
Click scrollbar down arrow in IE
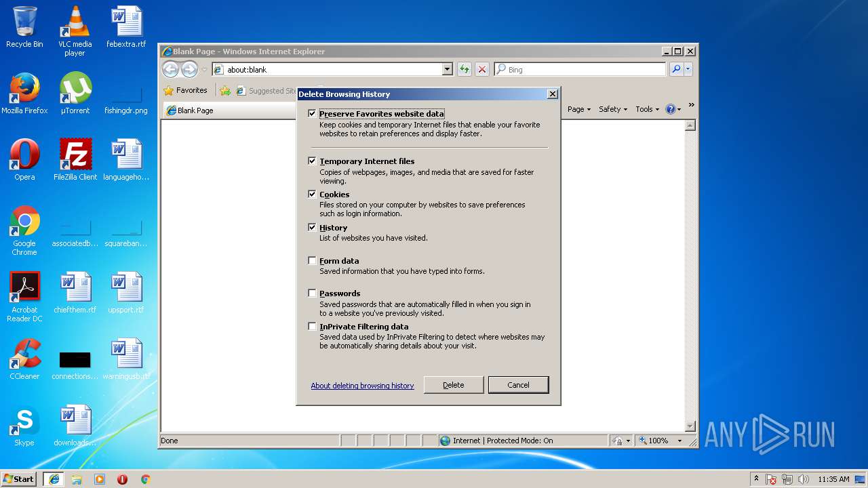(x=690, y=426)
